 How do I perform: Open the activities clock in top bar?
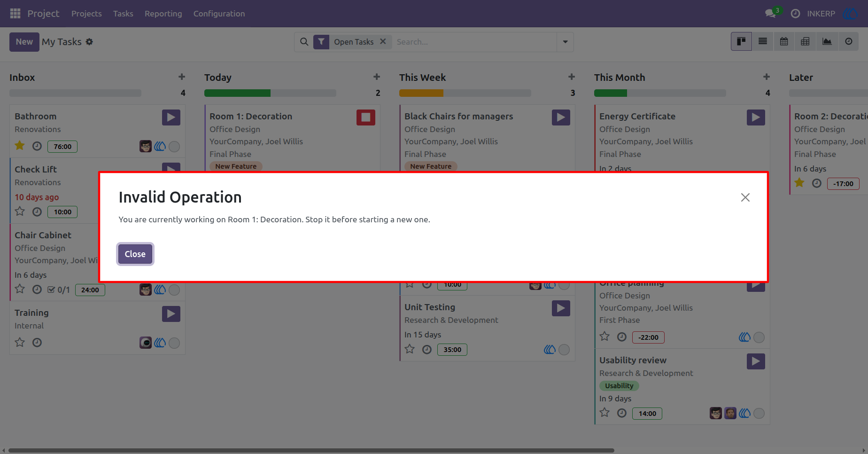(795, 14)
